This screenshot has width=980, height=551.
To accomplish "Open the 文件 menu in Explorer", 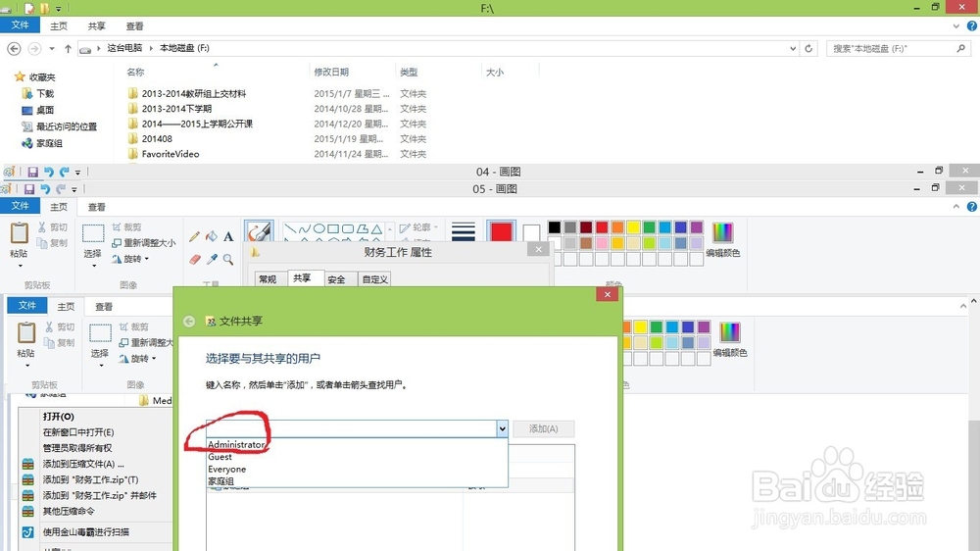I will 20,25.
